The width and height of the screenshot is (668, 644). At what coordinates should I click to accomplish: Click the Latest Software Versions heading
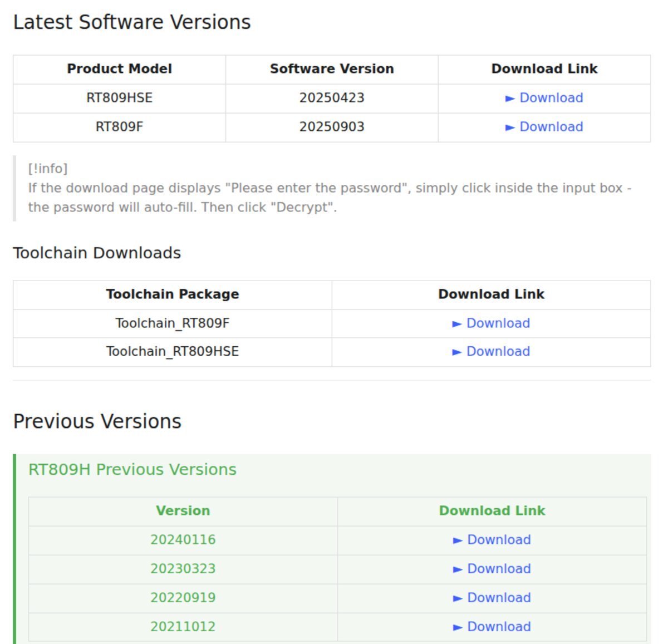pos(132,22)
